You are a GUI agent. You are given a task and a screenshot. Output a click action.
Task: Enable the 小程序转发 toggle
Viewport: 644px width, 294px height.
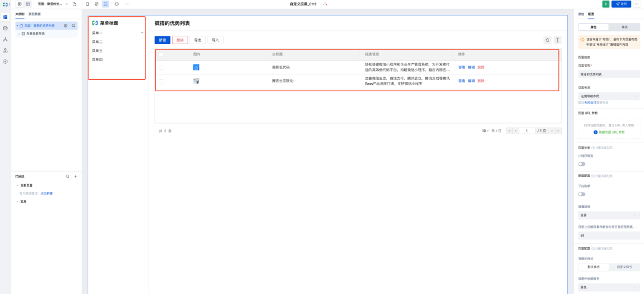581,164
